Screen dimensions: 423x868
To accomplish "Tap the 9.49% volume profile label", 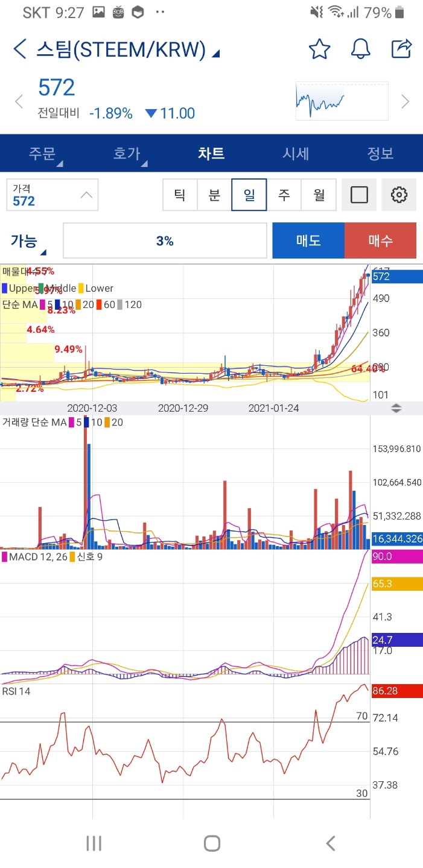I will (x=67, y=350).
